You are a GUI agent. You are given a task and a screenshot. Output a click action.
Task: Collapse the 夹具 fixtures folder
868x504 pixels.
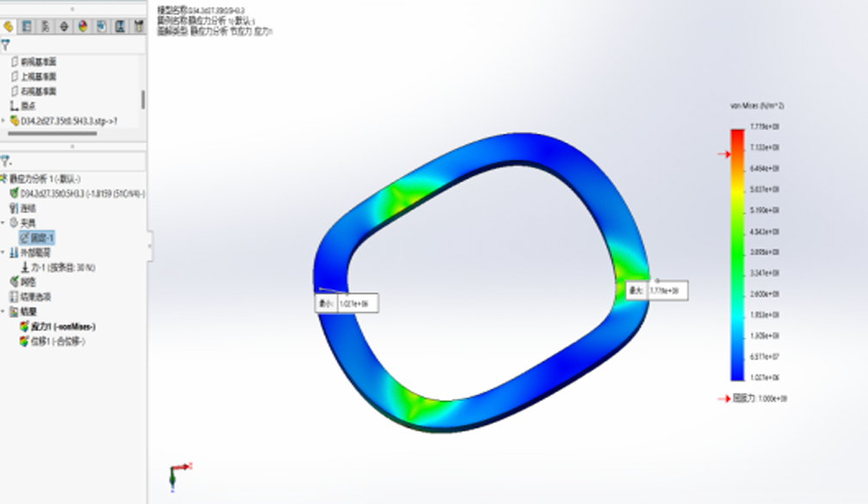tap(3, 222)
